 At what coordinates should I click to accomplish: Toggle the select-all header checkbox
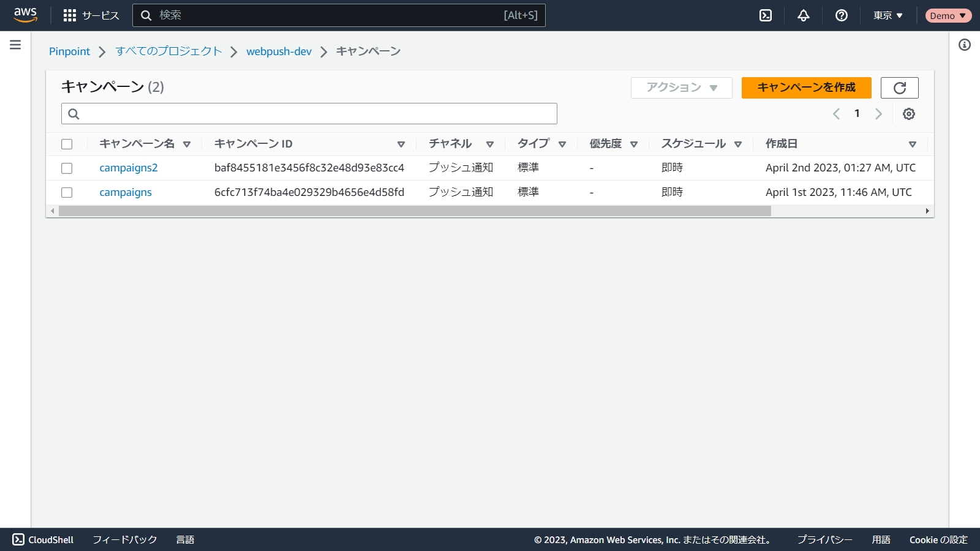67,144
